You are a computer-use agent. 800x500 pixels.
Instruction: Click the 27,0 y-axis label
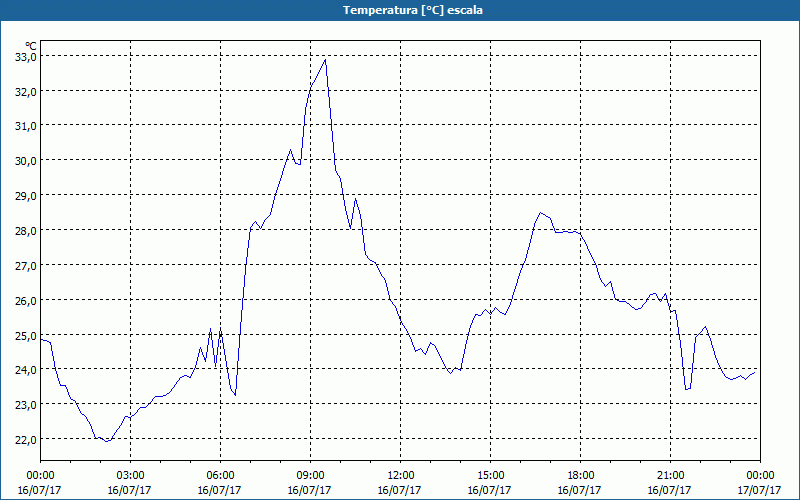(x=25, y=266)
